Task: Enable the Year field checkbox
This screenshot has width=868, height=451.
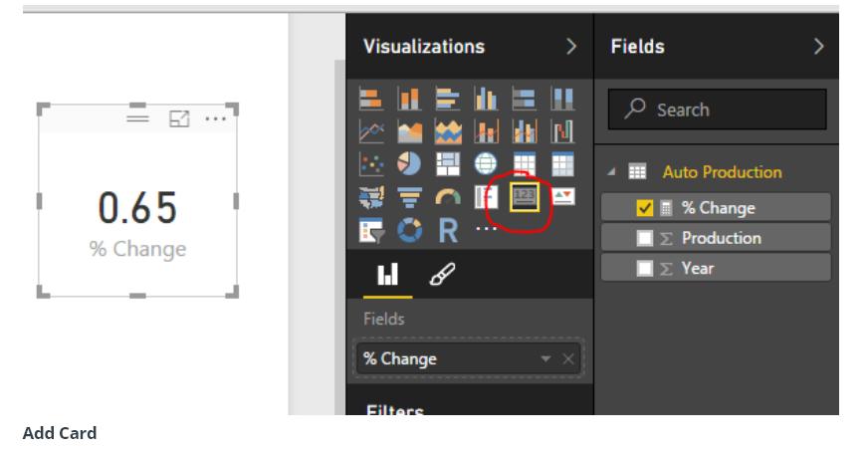Action: [x=645, y=269]
